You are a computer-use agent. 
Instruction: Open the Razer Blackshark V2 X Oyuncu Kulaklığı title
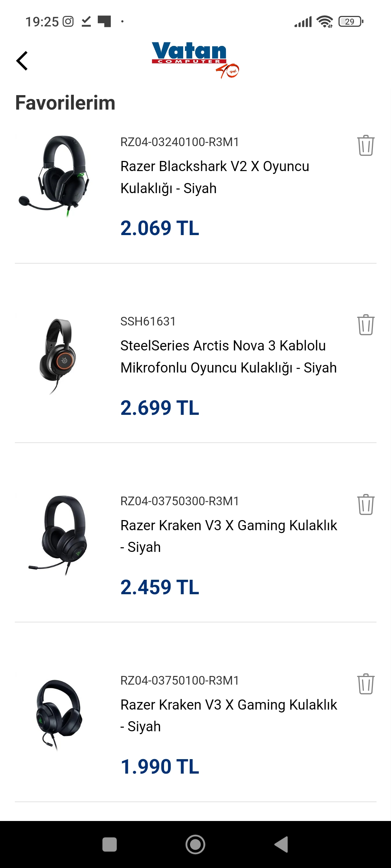(214, 177)
